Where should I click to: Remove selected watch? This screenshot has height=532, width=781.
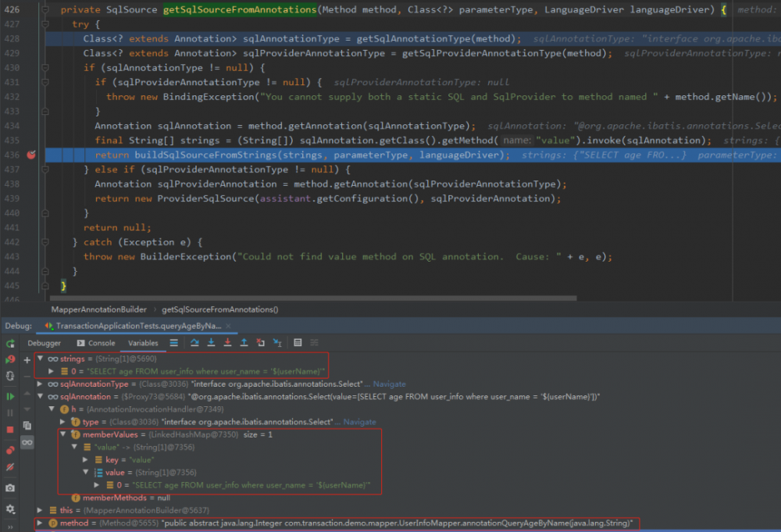pyautogui.click(x=27, y=377)
